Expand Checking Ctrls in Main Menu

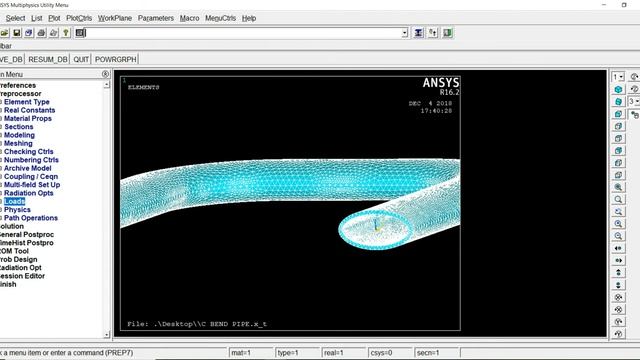(29, 151)
